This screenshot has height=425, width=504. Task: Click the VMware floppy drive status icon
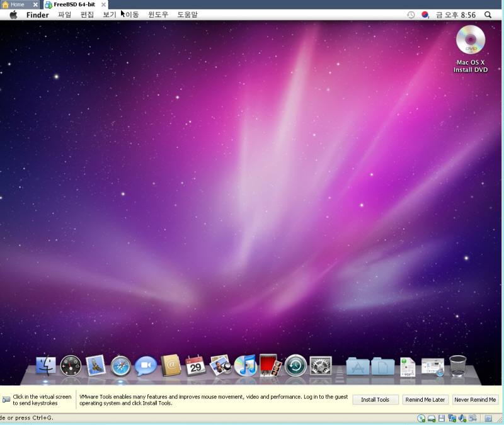442,418
